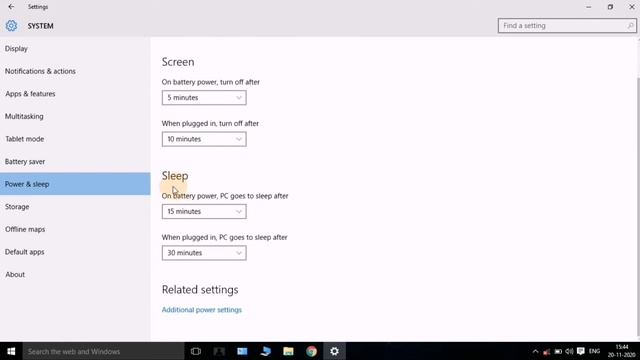This screenshot has height=360, width=640.
Task: Click the Sleep section heading
Action: 175,176
